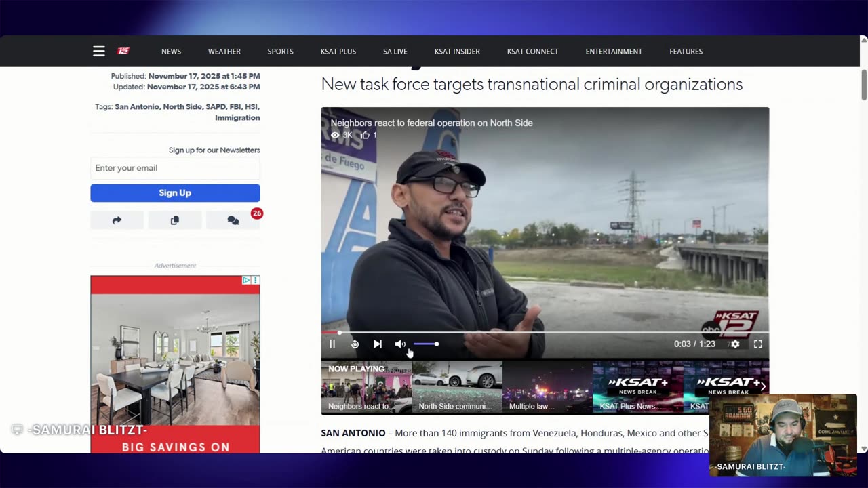
Task: Pause the video
Action: (332, 344)
